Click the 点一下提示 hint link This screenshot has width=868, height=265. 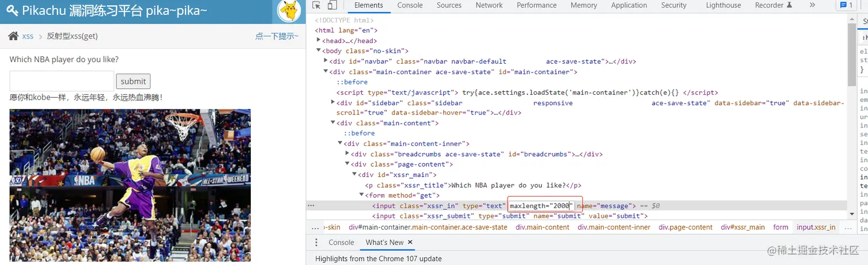click(x=277, y=36)
